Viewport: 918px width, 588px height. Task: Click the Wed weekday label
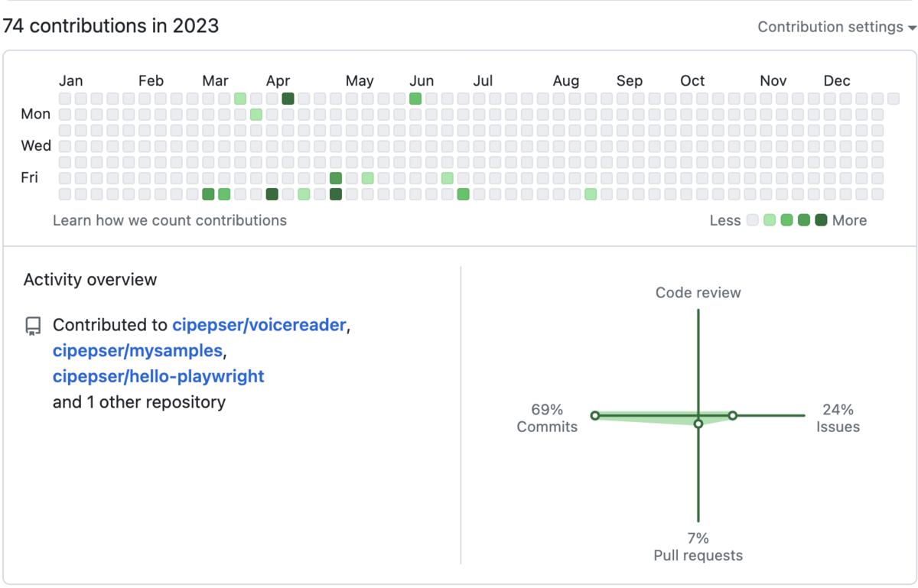pyautogui.click(x=36, y=146)
